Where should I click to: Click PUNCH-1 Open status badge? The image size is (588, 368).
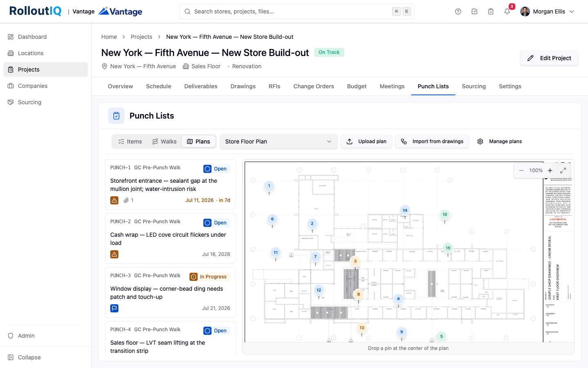[216, 169]
